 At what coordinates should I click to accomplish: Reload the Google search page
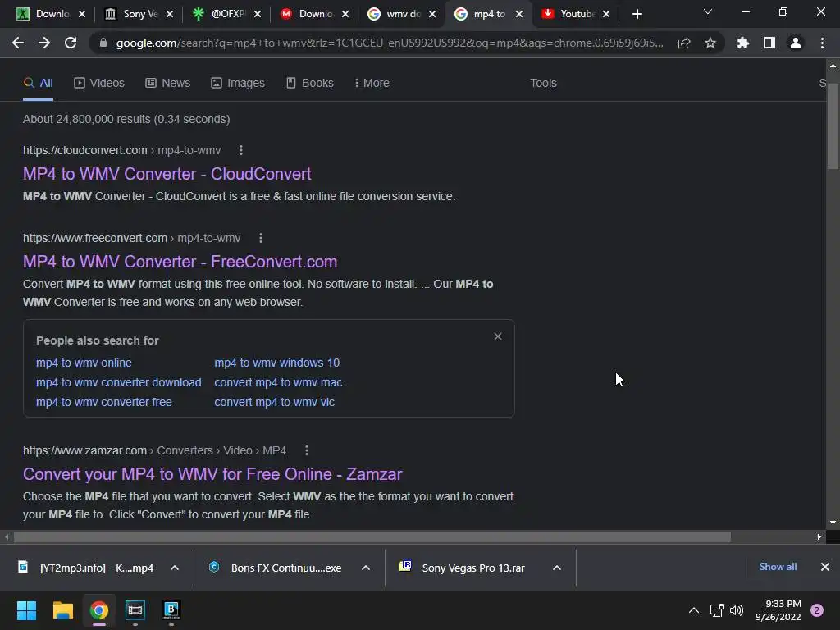coord(71,43)
